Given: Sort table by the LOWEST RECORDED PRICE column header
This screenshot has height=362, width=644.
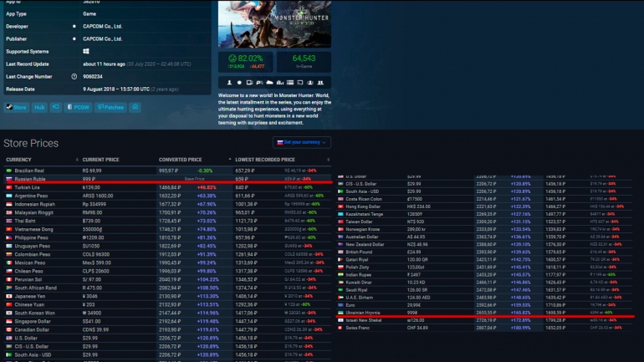Looking at the screenshot, I should point(265,160).
